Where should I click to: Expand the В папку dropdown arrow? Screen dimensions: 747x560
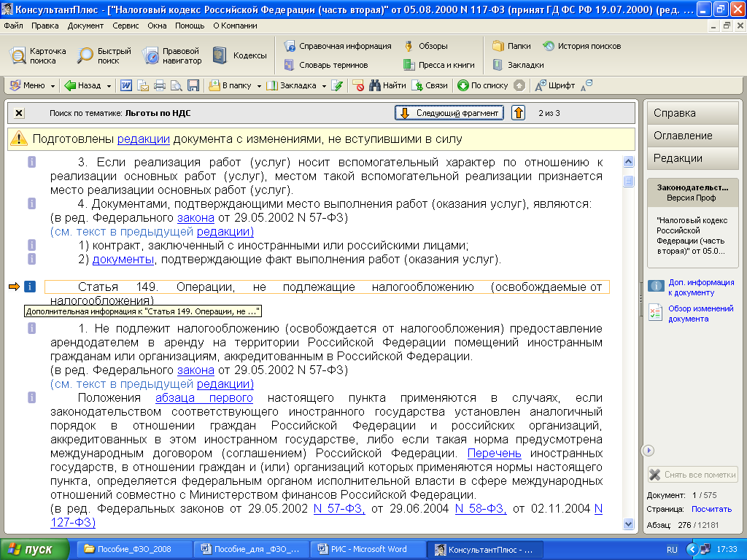259,86
